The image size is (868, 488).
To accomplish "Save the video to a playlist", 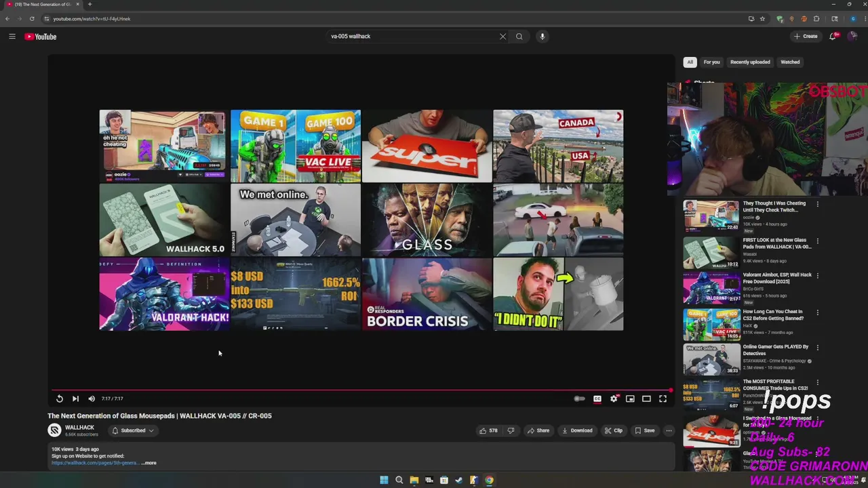I will coord(645,430).
